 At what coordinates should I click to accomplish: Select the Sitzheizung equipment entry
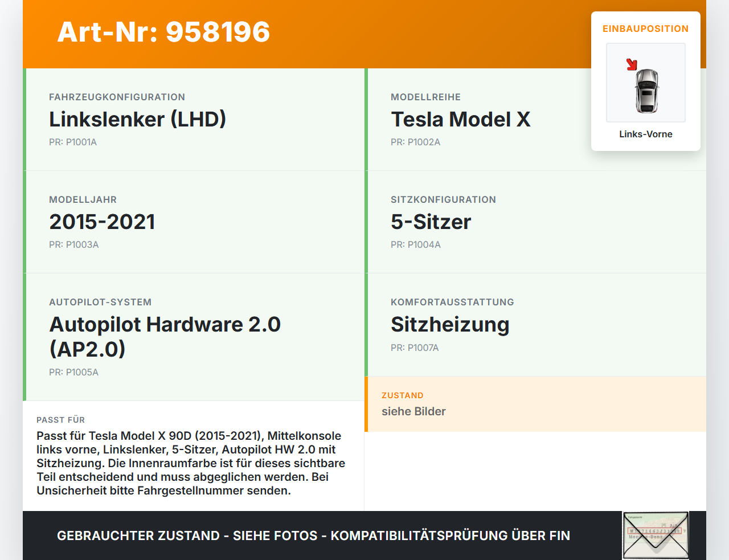pyautogui.click(x=450, y=324)
